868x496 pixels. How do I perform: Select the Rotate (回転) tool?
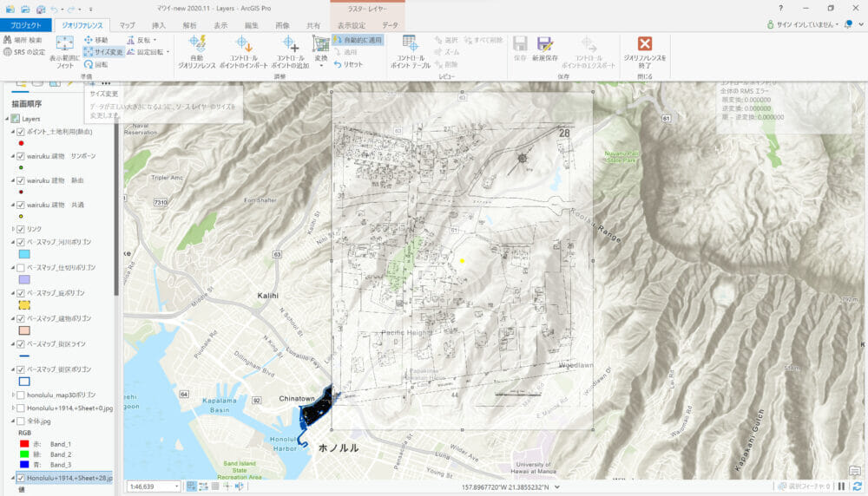[x=95, y=64]
